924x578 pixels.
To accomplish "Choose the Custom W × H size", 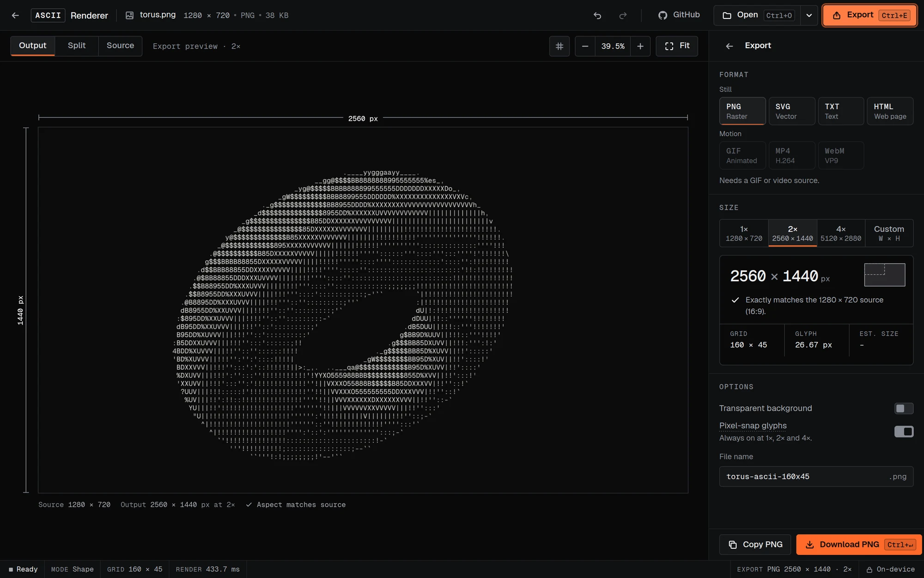I will [889, 233].
